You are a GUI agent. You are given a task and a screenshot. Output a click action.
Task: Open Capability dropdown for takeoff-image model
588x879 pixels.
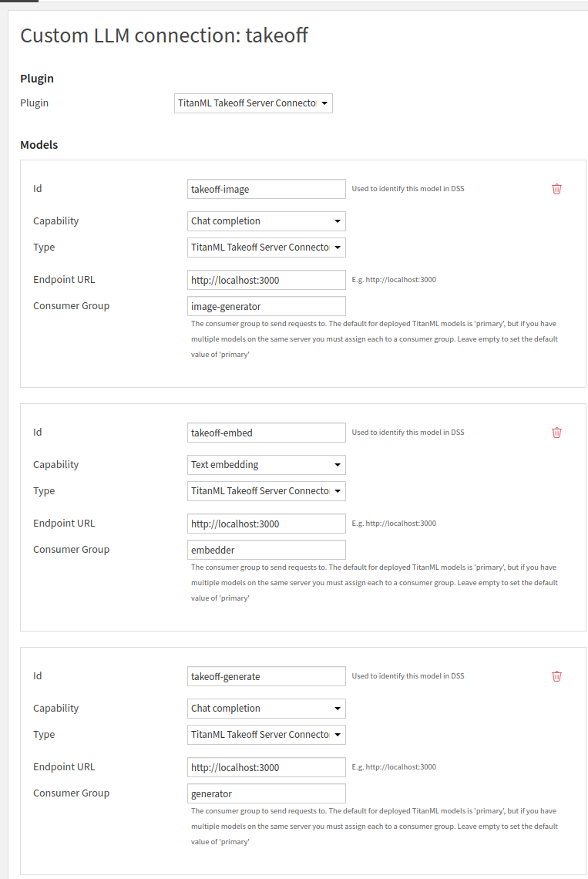(266, 221)
